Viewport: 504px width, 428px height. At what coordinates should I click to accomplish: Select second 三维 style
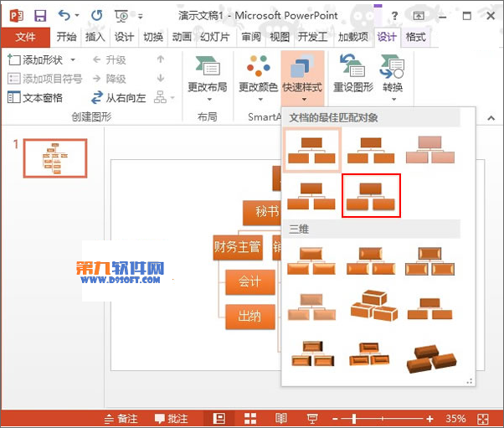[371, 261]
